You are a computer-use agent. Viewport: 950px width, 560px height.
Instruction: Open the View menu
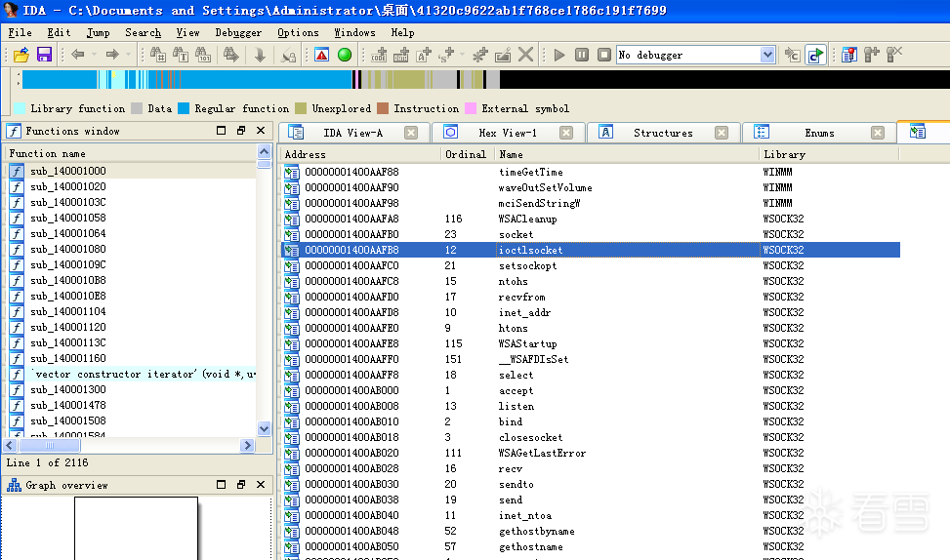pos(187,33)
